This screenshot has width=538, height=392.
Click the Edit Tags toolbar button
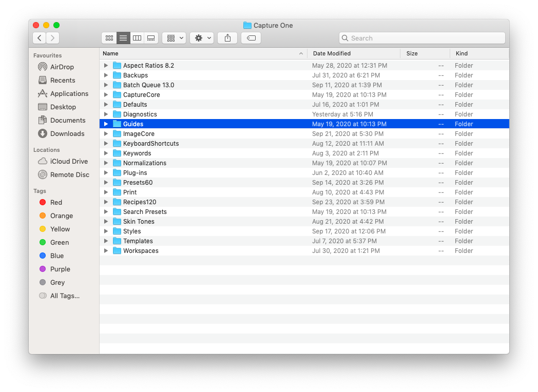(251, 38)
